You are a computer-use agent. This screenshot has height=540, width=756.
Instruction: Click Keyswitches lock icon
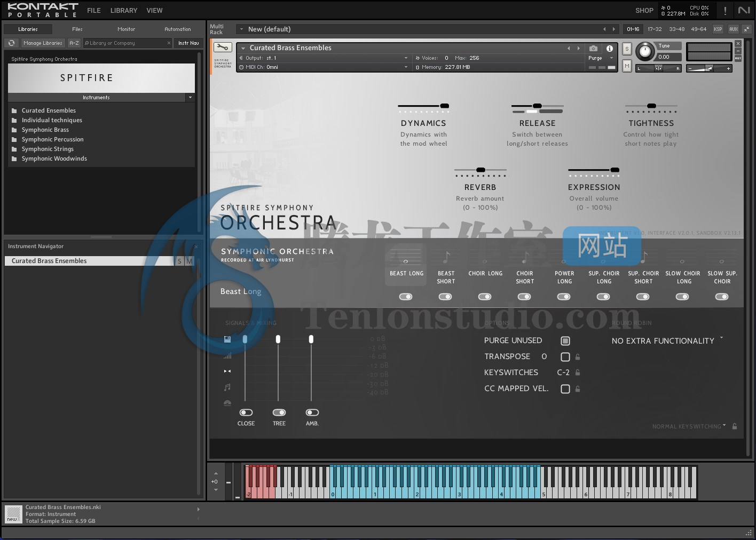pos(578,372)
